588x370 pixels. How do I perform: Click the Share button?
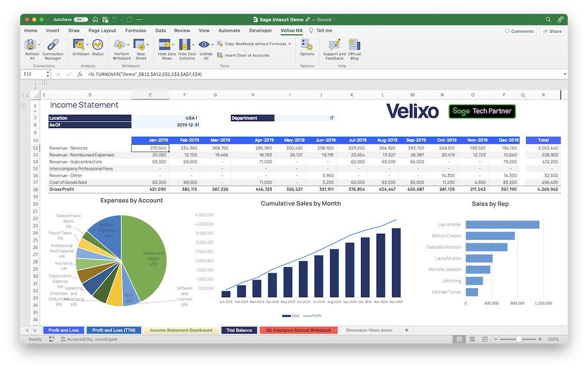pyautogui.click(x=552, y=31)
